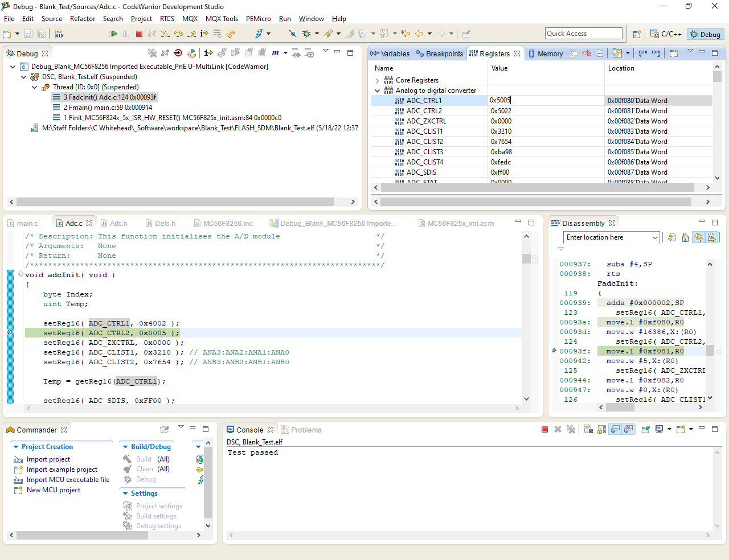Collapse Analog to digital converter group

pos(377,90)
